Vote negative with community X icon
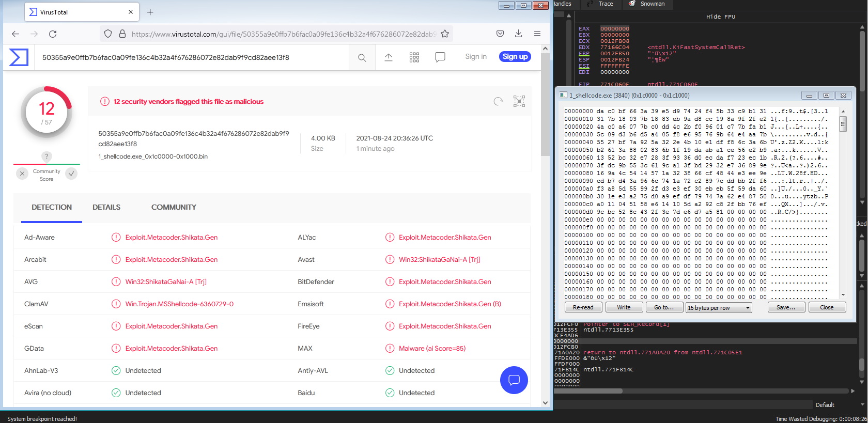Screen dimensions: 868x423 (x=22, y=174)
